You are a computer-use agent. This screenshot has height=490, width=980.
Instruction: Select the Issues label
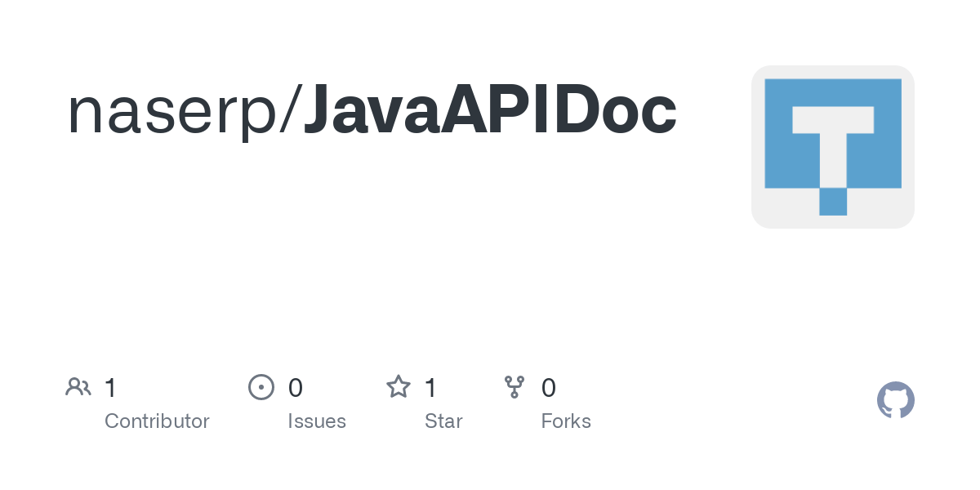tap(317, 421)
